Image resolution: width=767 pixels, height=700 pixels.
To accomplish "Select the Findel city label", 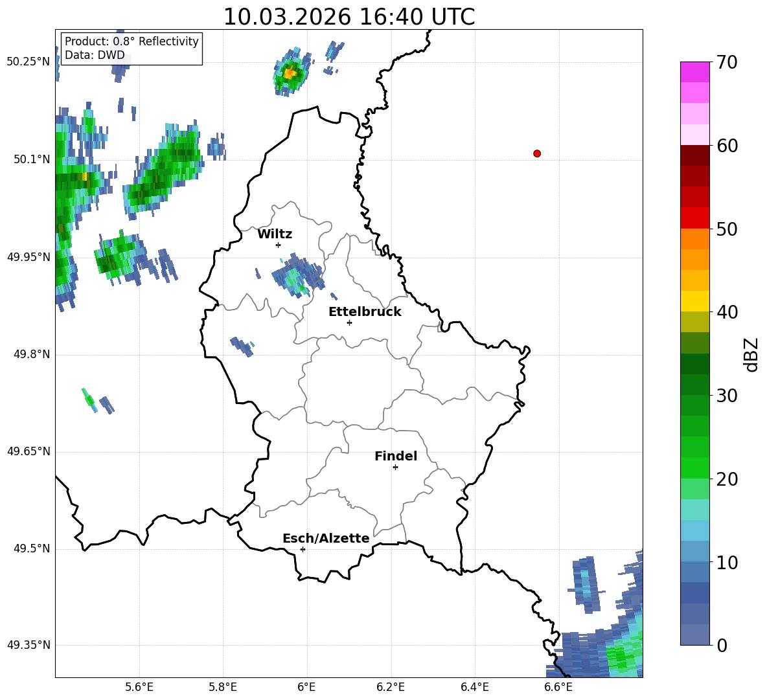I will pyautogui.click(x=396, y=456).
